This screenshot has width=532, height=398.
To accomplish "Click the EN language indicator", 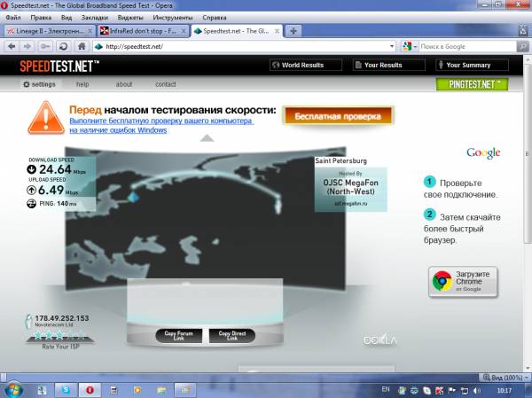I will 386,389.
